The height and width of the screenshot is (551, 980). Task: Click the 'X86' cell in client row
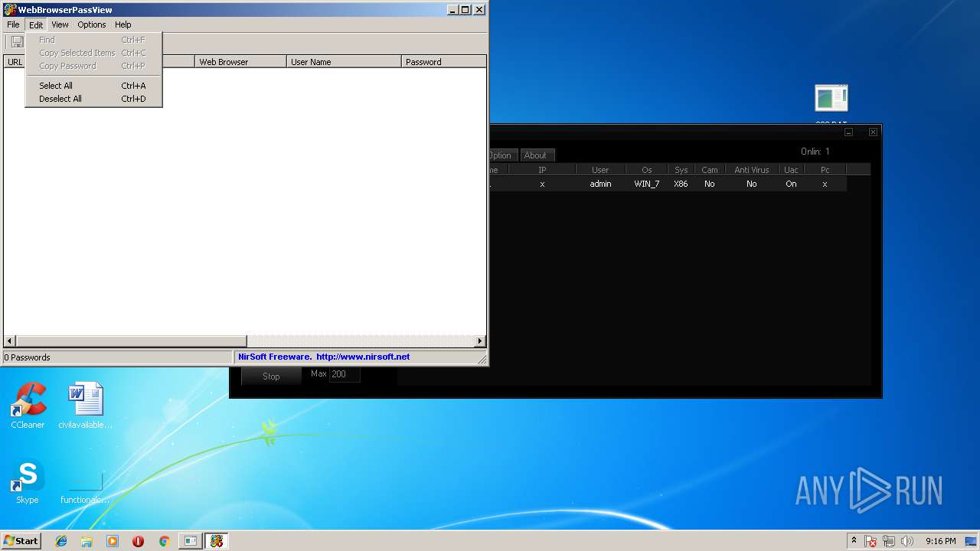[681, 184]
